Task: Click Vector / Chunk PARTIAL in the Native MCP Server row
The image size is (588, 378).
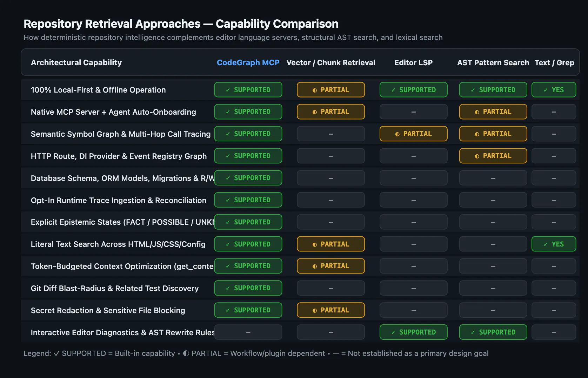Action: (331, 112)
